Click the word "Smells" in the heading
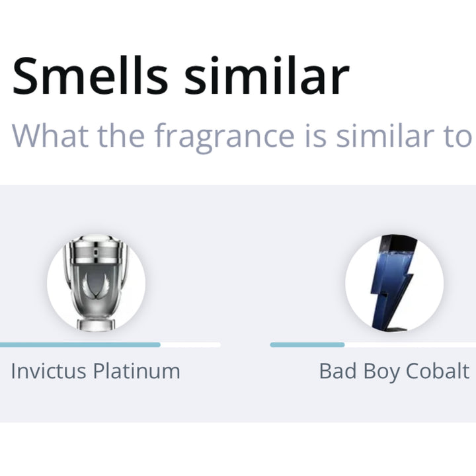Viewport: 476px width, 476px height. 90,76
